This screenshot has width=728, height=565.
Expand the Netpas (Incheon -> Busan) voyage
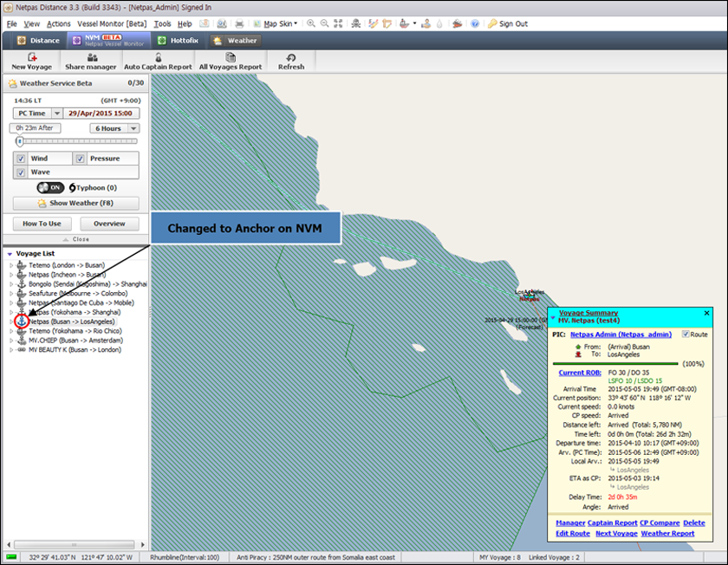click(x=11, y=275)
